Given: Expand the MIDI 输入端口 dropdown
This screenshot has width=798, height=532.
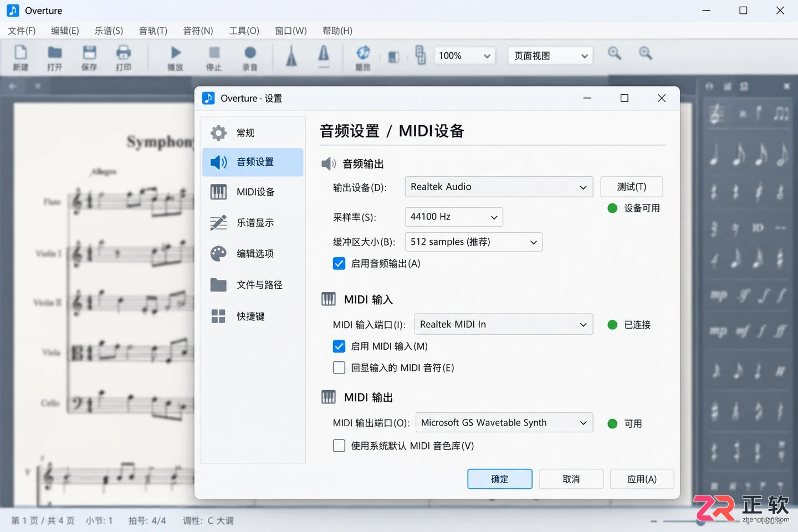Looking at the screenshot, I should pyautogui.click(x=504, y=324).
